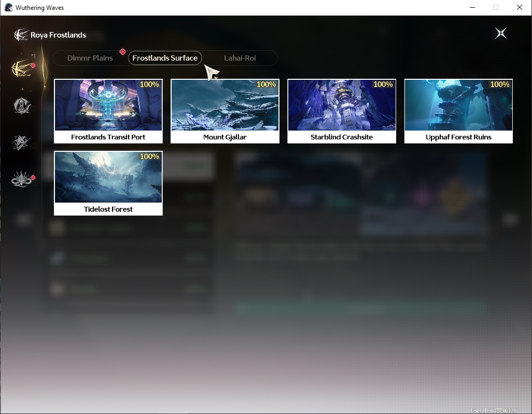Click the Roya Frostlands header emblem
Image resolution: width=532 pixels, height=414 pixels.
click(x=21, y=35)
